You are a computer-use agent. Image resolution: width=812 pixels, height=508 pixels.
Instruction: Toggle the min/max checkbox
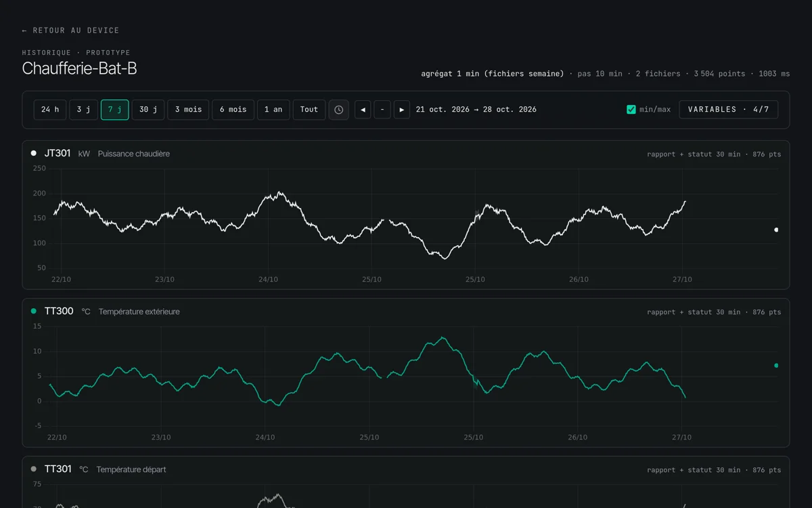pyautogui.click(x=631, y=110)
